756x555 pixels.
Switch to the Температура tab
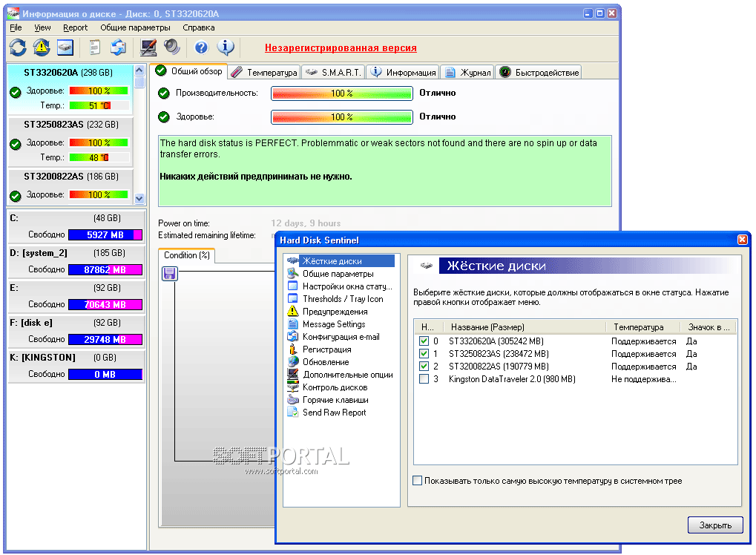[x=265, y=72]
